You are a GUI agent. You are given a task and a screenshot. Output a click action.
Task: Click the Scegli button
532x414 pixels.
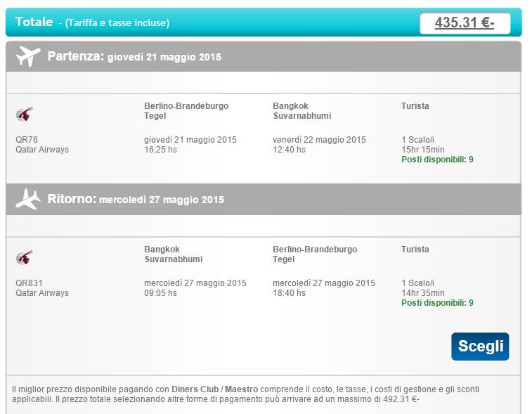tap(480, 346)
